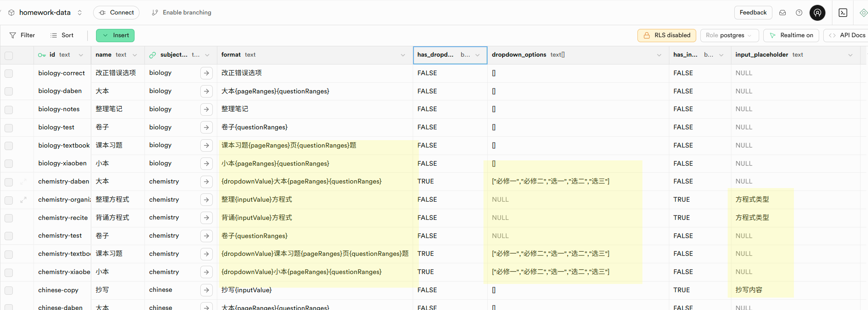Open the Sort tool

tap(62, 36)
